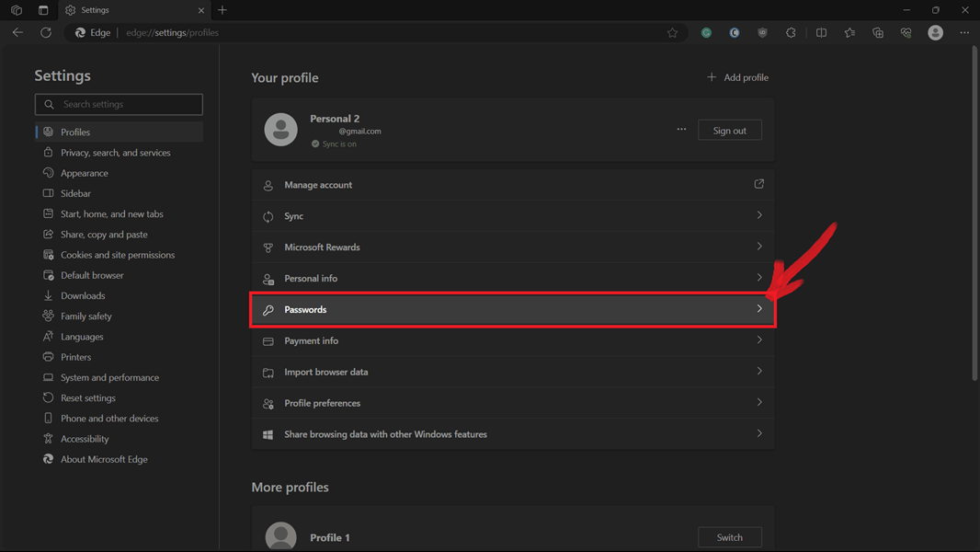Expand the Sync settings row

pos(513,215)
